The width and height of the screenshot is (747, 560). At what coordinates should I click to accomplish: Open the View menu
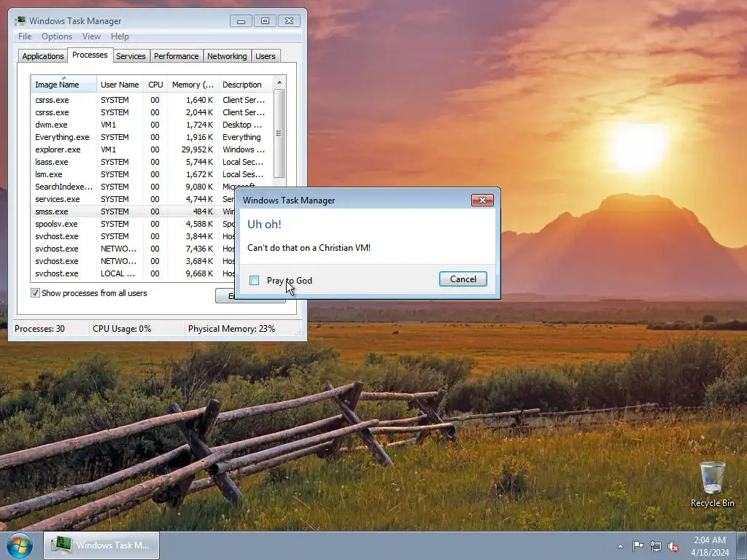[91, 36]
